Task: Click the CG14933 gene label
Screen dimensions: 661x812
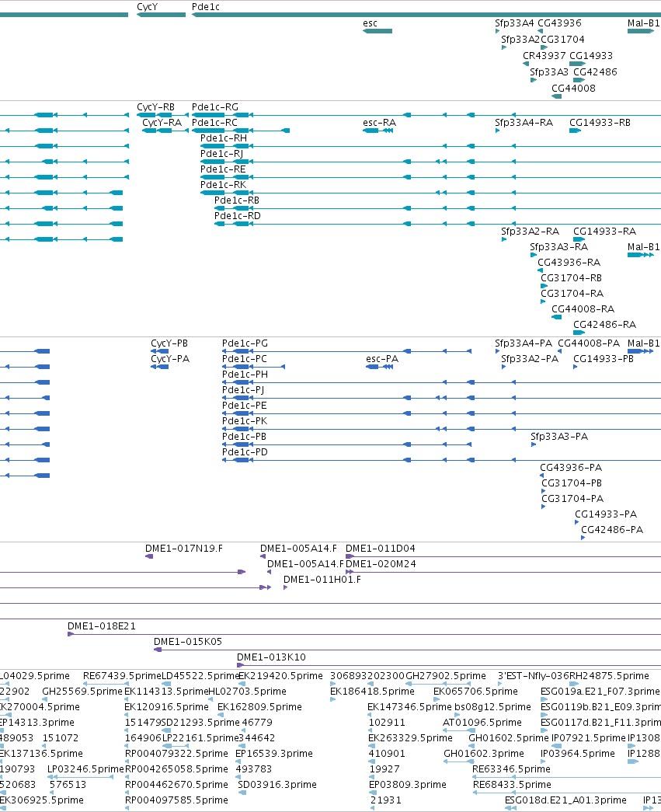Action: pos(591,55)
